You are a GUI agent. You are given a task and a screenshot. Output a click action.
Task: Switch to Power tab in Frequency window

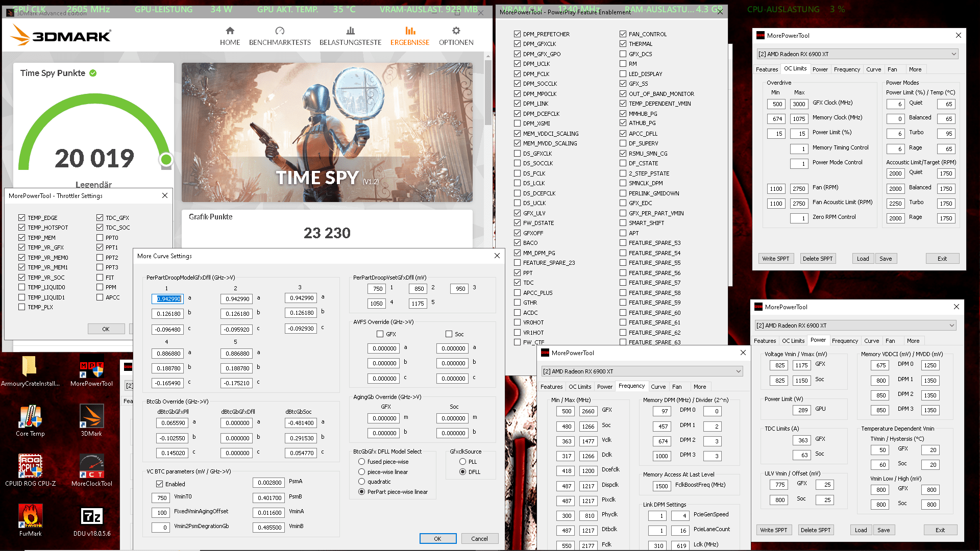point(604,387)
